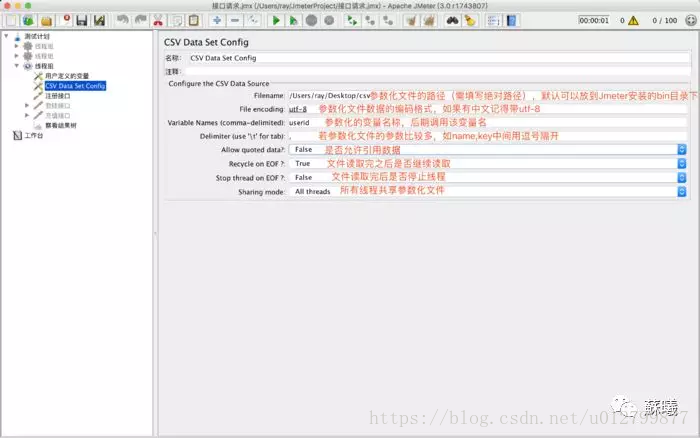Shut down all remote engines icon

tap(388, 21)
